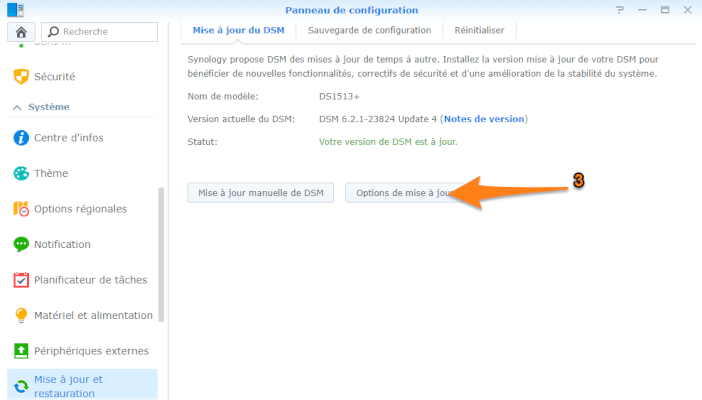Select Mise à jour et restauration entry
This screenshot has width=702, height=400.
point(82,385)
